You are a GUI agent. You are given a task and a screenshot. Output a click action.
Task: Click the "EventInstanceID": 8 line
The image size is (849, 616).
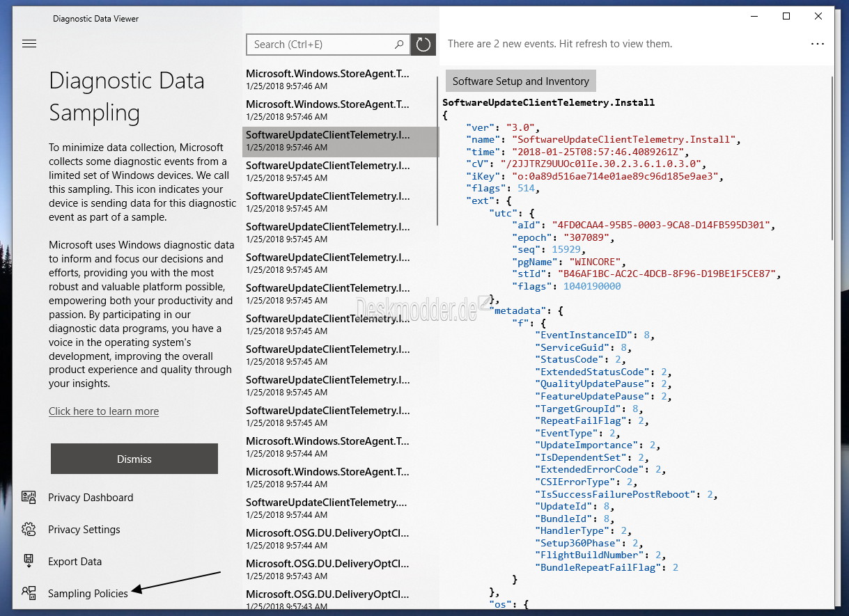(595, 335)
